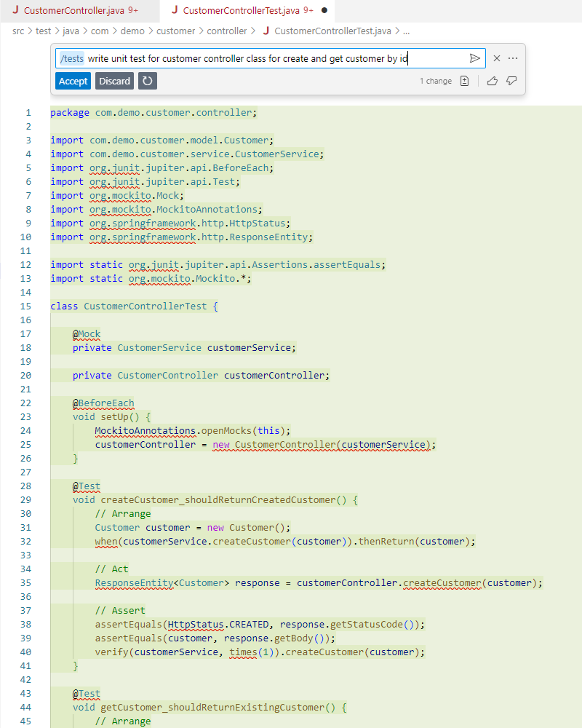Viewport: 582px width, 728px height.
Task: Click MockitoAnnotations.openMocks(this) line
Action: (193, 431)
